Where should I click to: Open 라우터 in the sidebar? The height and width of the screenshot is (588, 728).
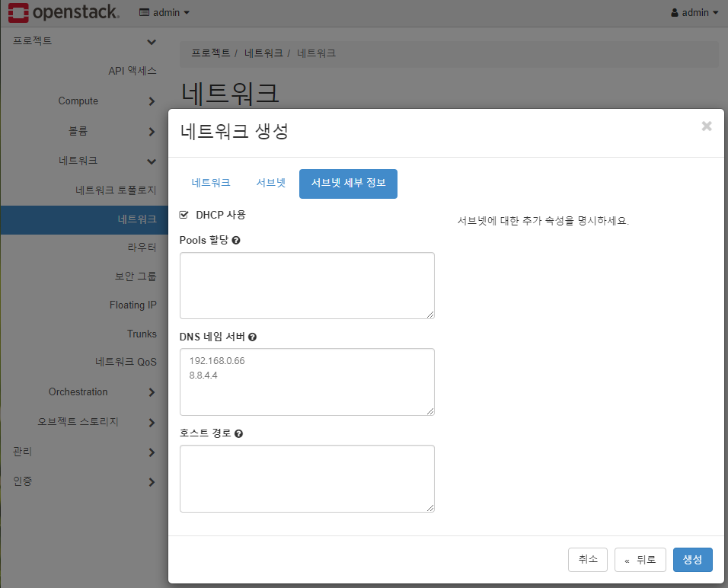(x=142, y=247)
